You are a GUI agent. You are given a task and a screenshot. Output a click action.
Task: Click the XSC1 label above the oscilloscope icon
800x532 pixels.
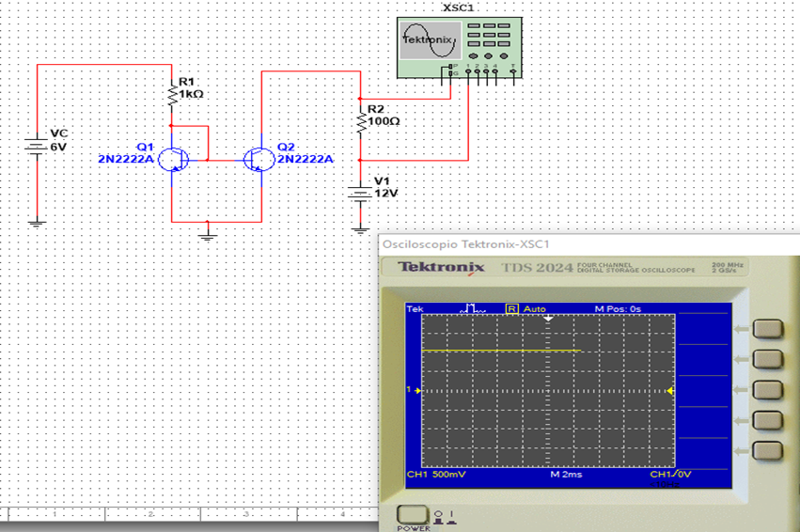point(458,8)
